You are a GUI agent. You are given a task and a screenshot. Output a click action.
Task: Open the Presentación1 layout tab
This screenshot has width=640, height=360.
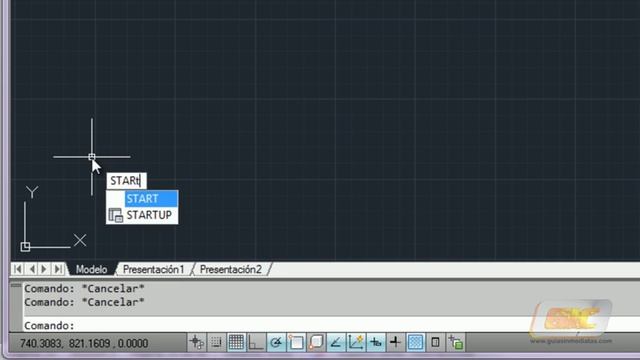[x=153, y=269]
